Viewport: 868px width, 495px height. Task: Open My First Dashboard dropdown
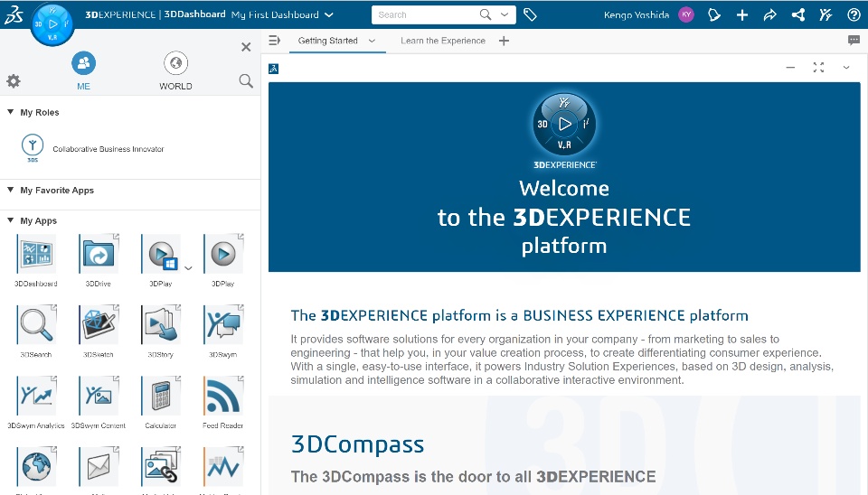[329, 15]
